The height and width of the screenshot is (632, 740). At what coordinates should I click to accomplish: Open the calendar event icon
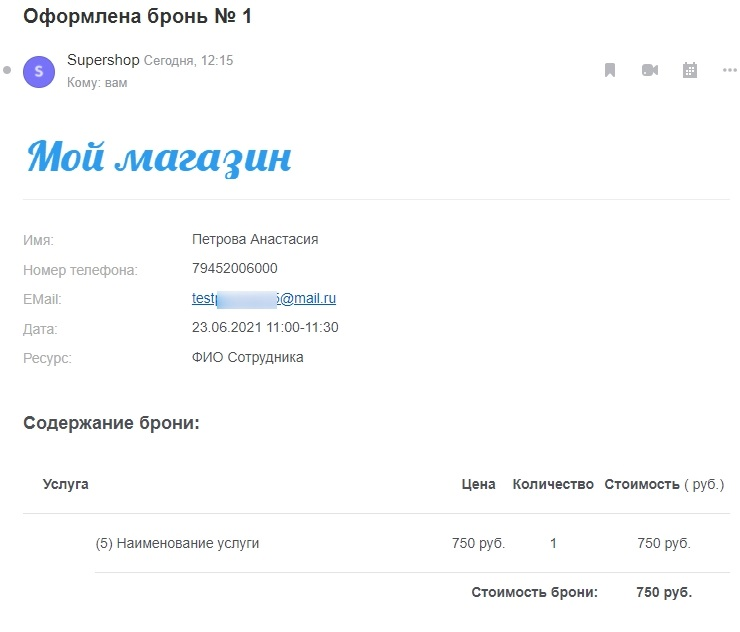[689, 70]
